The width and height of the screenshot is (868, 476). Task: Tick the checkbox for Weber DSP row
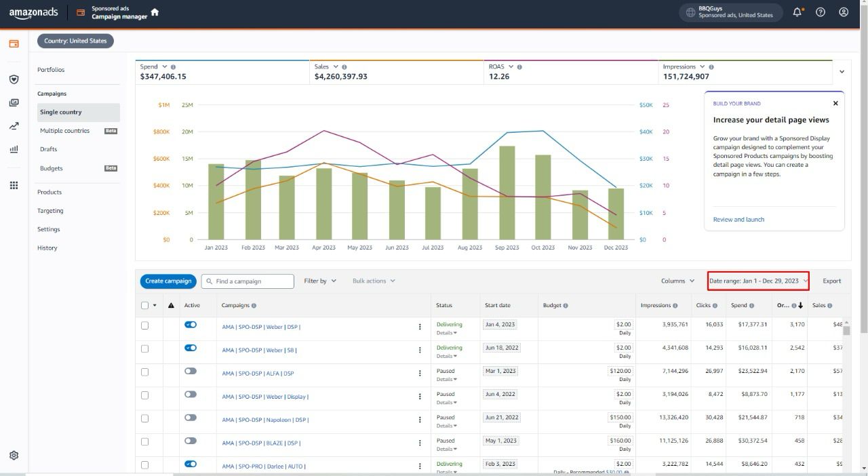coord(144,325)
